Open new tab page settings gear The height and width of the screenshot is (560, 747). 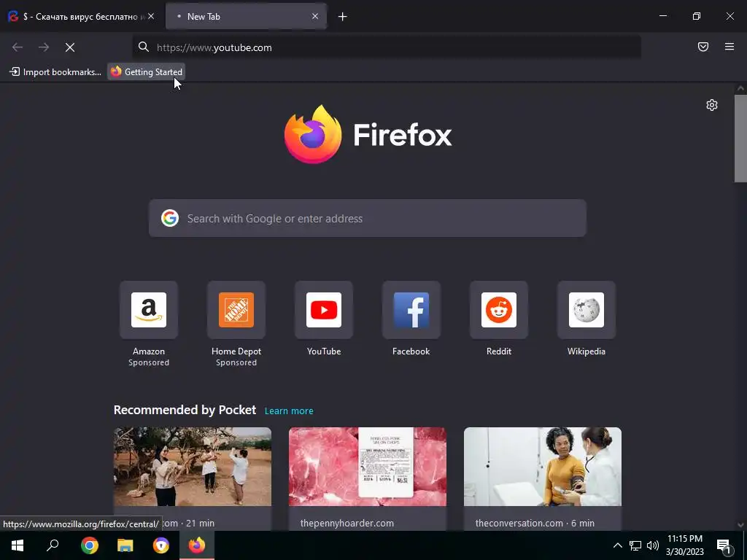pos(712,105)
